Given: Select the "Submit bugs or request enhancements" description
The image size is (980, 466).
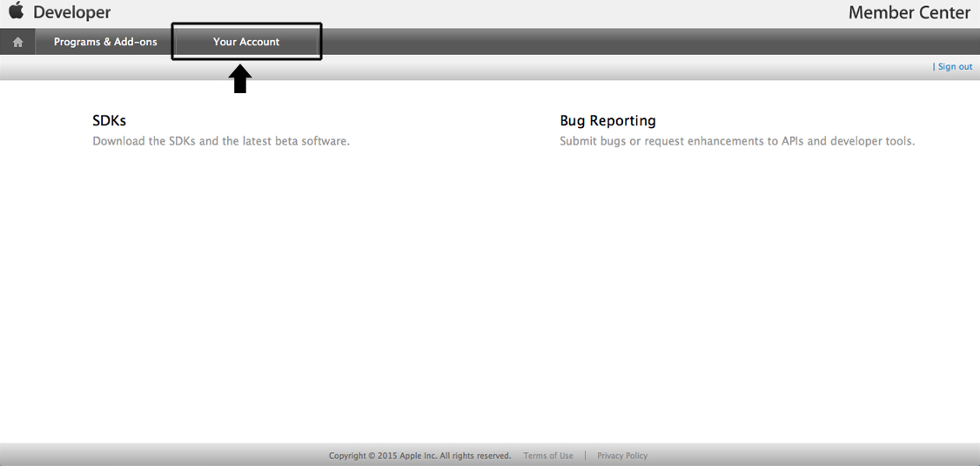Looking at the screenshot, I should coord(737,141).
